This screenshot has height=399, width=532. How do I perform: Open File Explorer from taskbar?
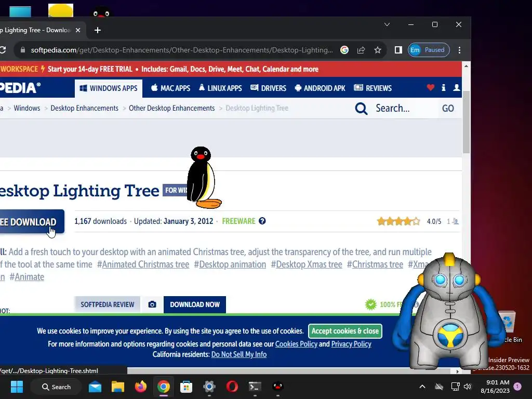[x=118, y=387]
